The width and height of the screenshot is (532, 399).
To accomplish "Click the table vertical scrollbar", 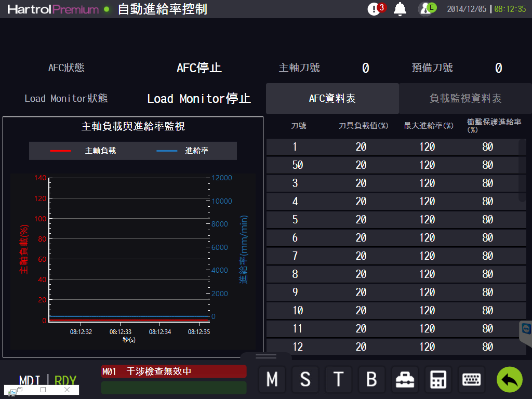I will pyautogui.click(x=522, y=170).
